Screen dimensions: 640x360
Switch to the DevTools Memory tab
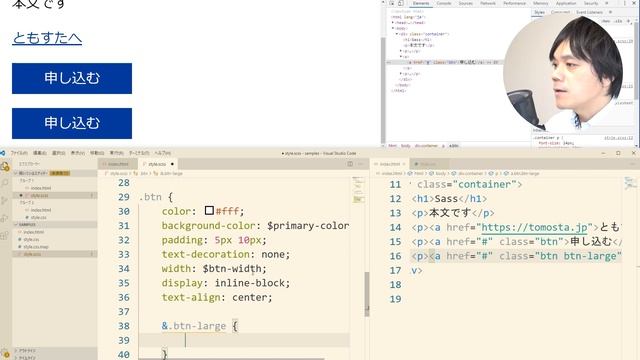541,3
